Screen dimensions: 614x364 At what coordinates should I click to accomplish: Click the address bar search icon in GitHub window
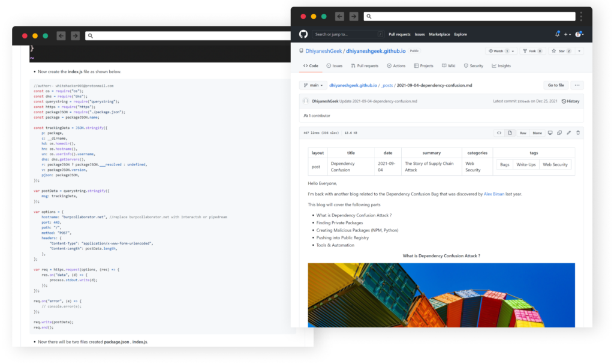click(x=369, y=16)
